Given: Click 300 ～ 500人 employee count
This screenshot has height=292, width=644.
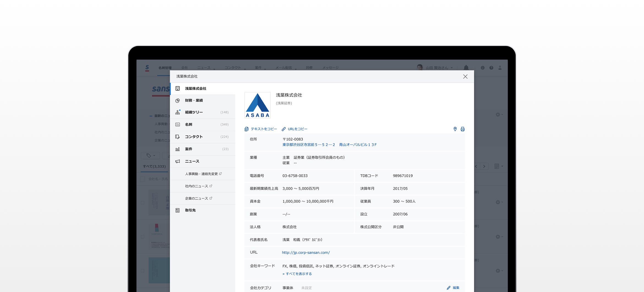Looking at the screenshot, I should pos(404,201).
